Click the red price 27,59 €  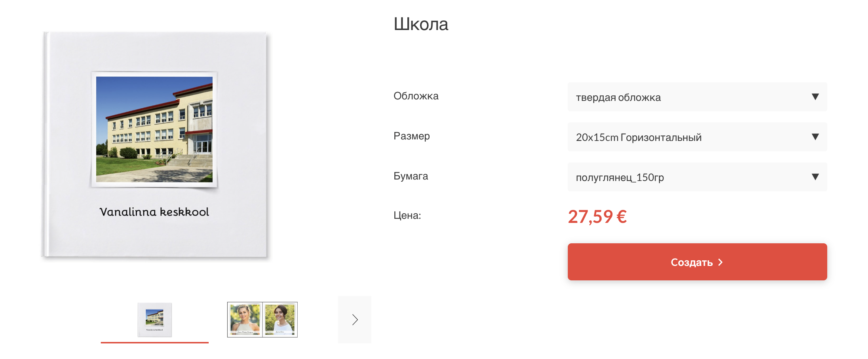click(597, 217)
